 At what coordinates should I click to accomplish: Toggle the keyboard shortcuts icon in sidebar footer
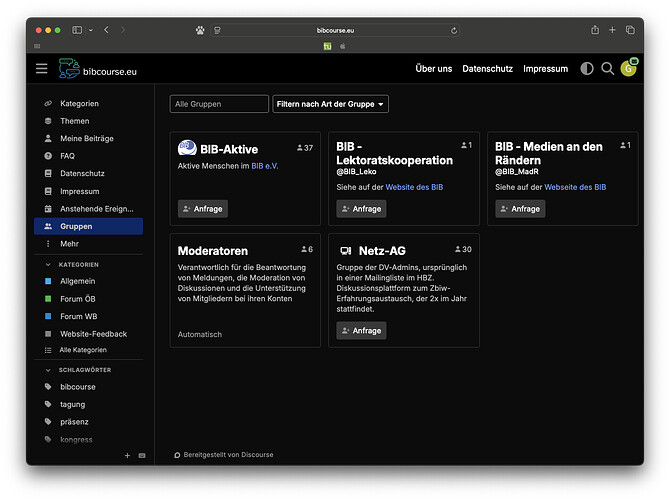click(x=141, y=455)
